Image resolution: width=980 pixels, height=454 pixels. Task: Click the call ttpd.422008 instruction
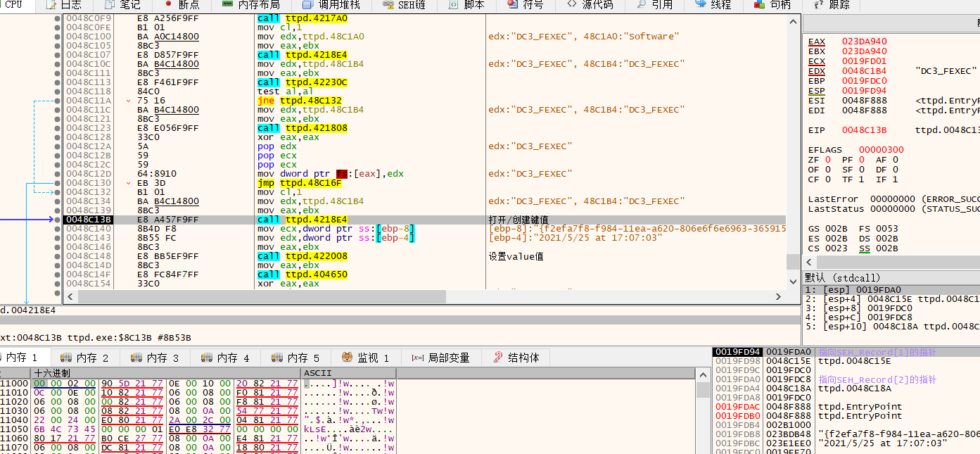[x=303, y=256]
